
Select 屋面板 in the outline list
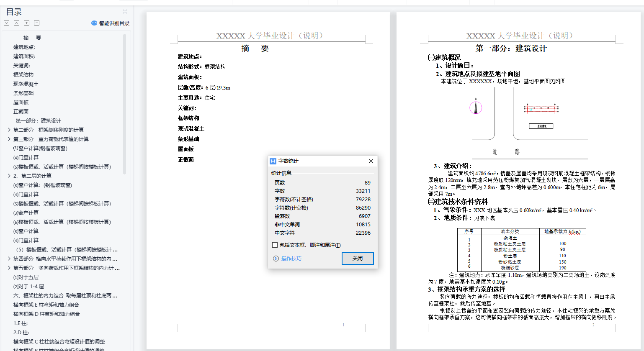point(21,102)
